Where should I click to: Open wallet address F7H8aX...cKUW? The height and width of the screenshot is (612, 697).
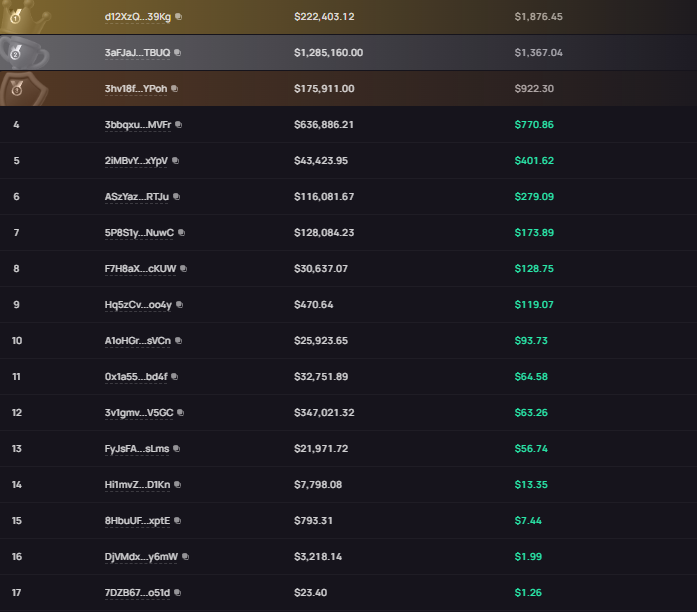click(140, 269)
